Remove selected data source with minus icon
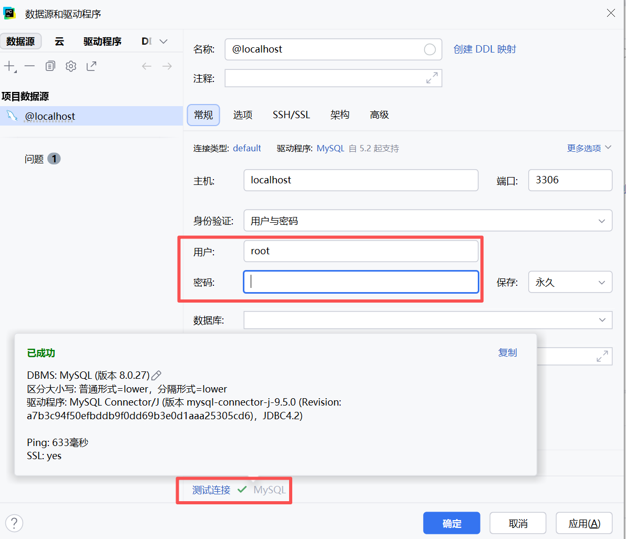This screenshot has height=539, width=626. [30, 66]
